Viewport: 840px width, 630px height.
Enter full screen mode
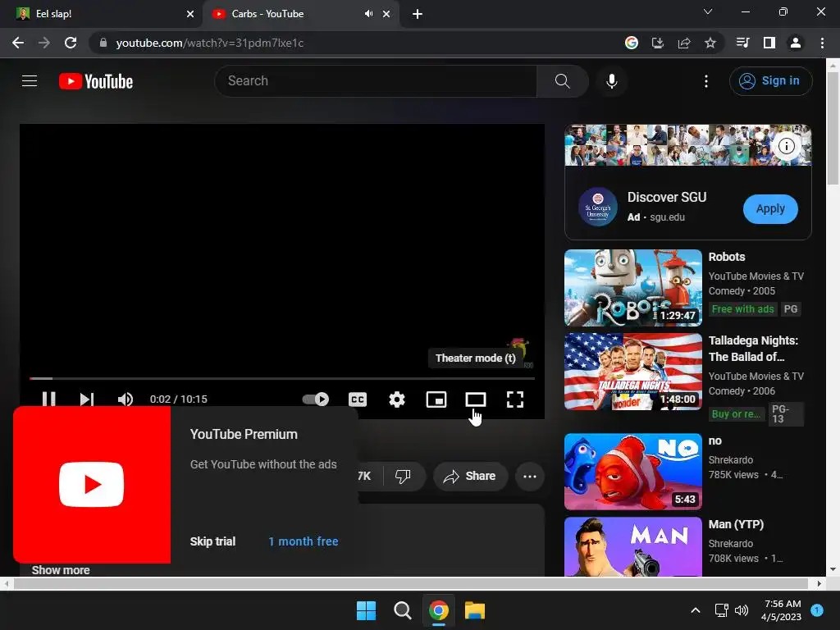(515, 399)
